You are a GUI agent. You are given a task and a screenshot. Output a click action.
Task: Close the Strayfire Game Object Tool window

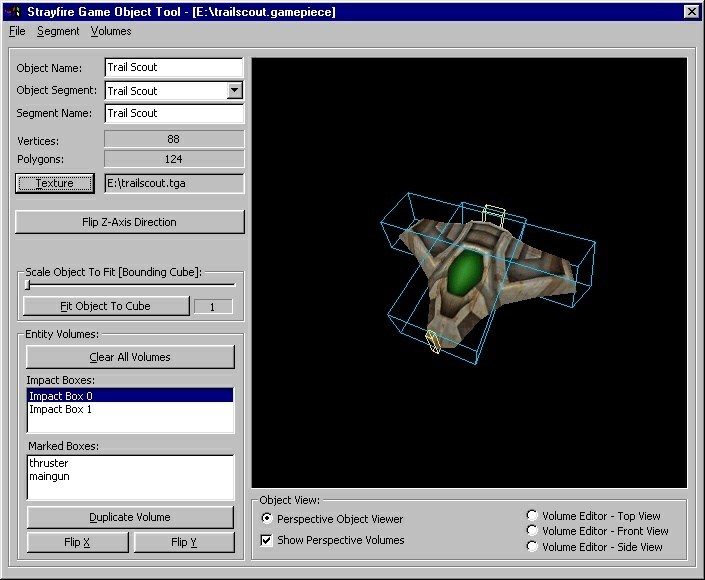[x=691, y=12]
